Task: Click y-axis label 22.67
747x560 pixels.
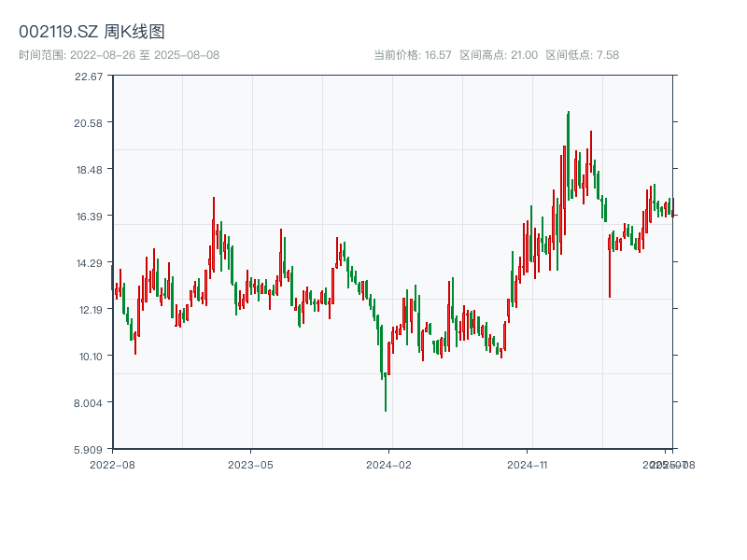Action: (x=89, y=77)
